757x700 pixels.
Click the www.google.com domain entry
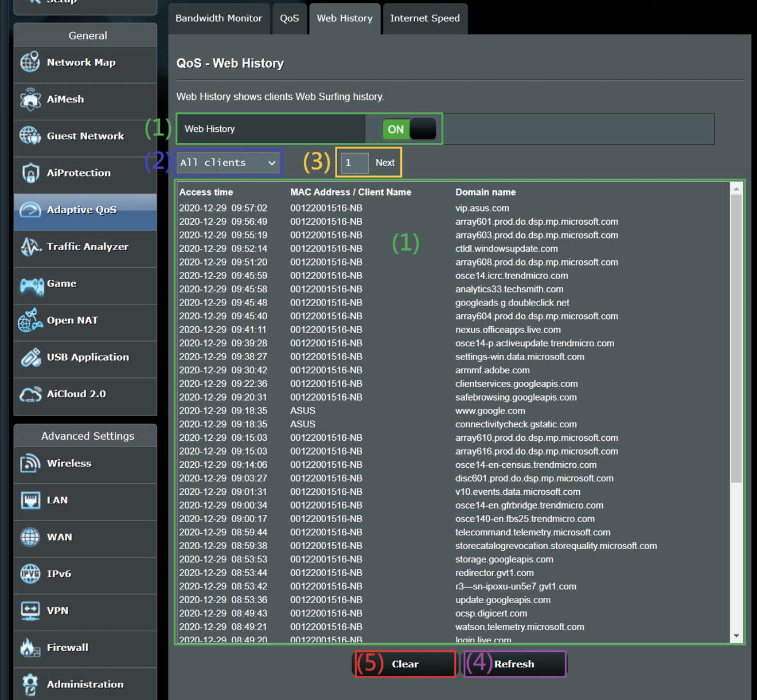pos(490,411)
